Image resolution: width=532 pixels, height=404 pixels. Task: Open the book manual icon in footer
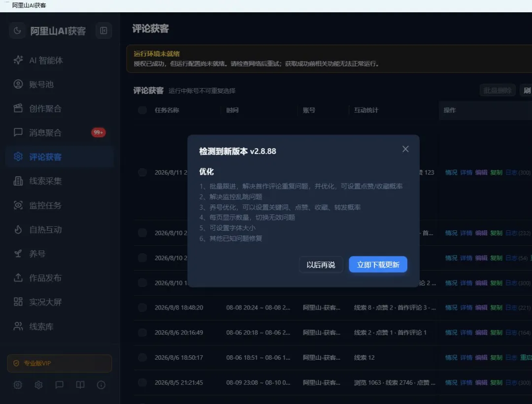click(x=80, y=385)
